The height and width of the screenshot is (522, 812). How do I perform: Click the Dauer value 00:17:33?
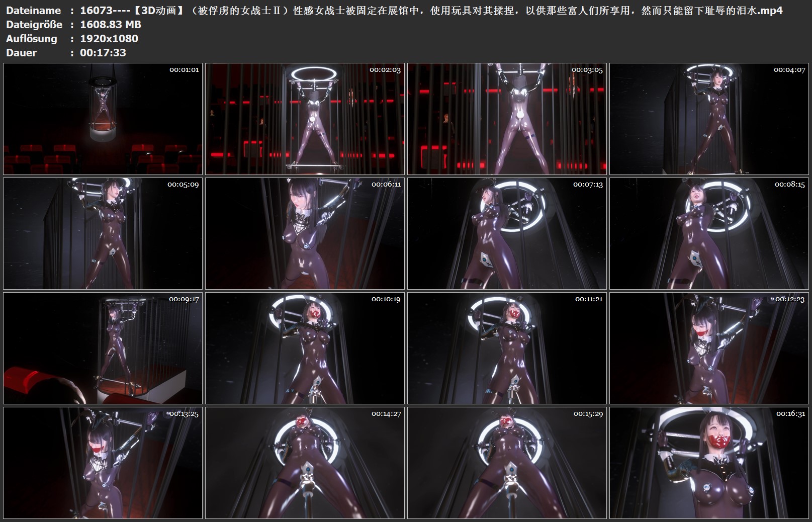click(x=103, y=53)
